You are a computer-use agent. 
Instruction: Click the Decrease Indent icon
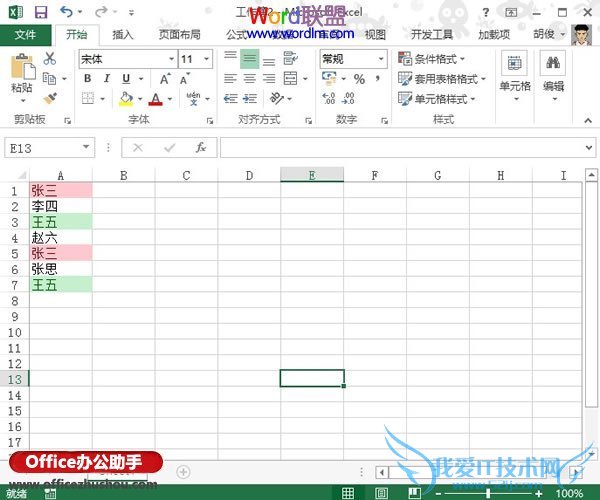[x=230, y=99]
